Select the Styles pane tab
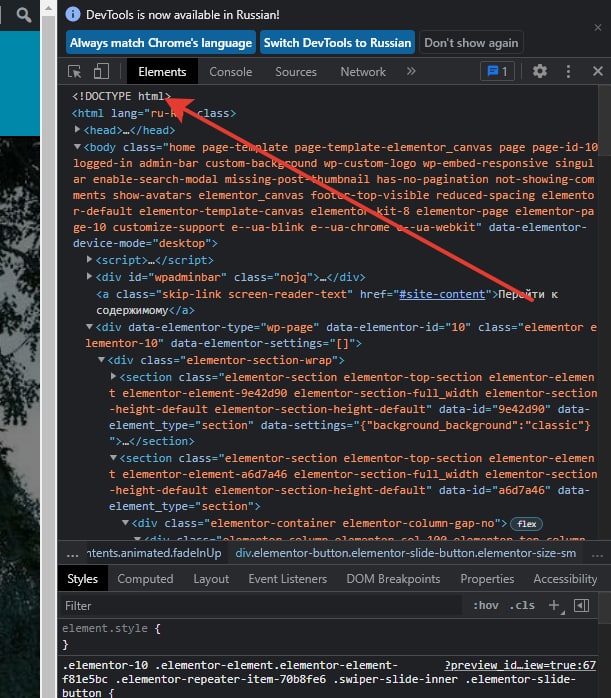The height and width of the screenshot is (698, 611). pyautogui.click(x=82, y=579)
